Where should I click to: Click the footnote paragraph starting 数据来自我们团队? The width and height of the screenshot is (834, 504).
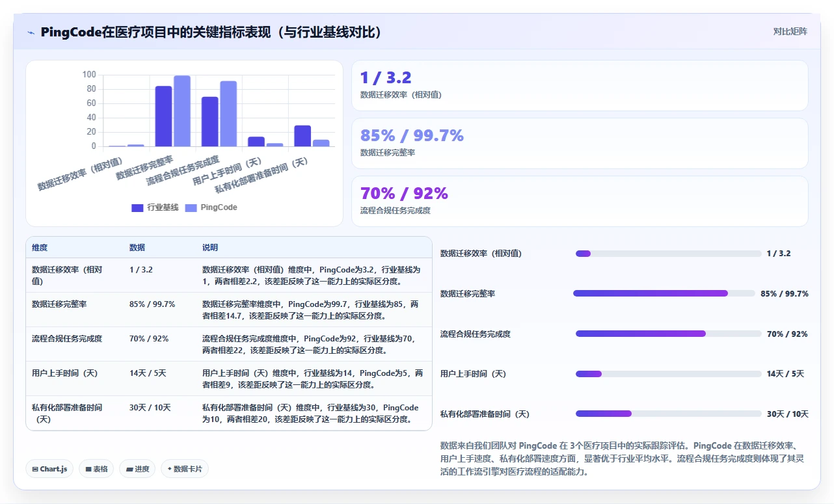click(x=624, y=459)
